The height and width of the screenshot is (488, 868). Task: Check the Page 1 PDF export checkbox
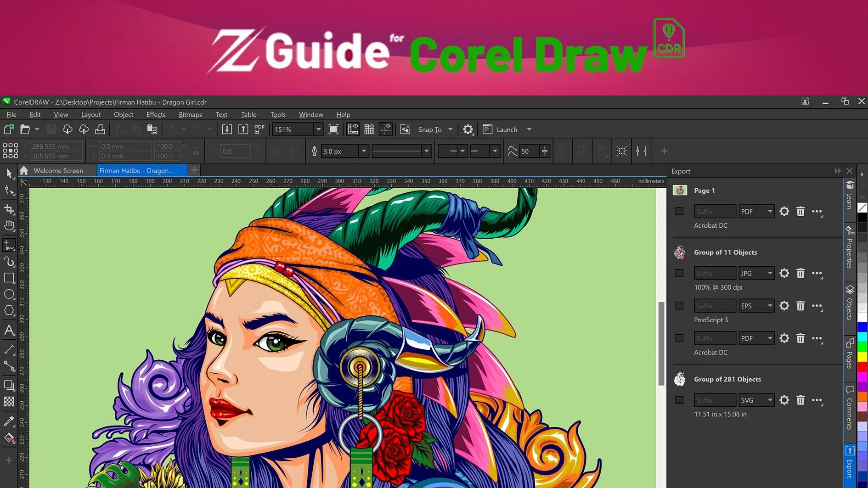pyautogui.click(x=680, y=211)
